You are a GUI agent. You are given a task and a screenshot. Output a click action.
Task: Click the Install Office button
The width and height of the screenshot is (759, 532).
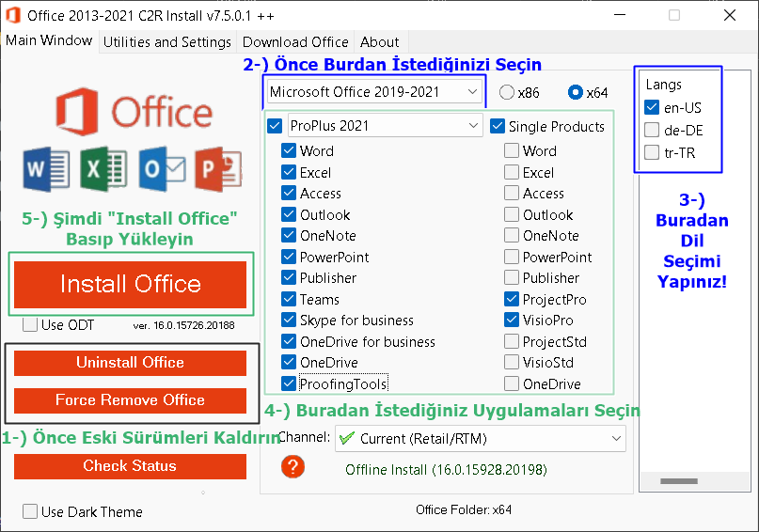[x=130, y=285]
